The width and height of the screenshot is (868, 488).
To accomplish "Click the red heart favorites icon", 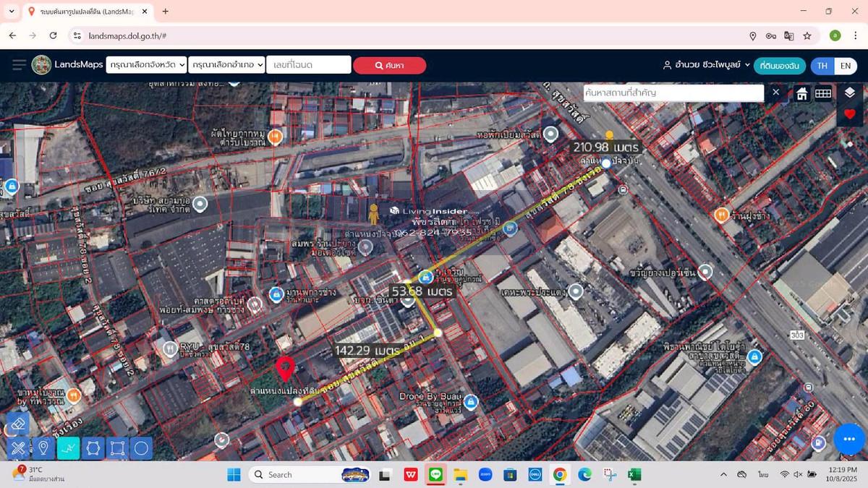I will tap(849, 114).
